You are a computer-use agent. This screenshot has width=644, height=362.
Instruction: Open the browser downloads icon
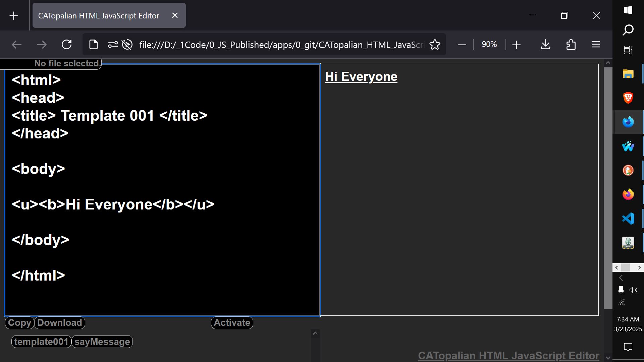545,45
